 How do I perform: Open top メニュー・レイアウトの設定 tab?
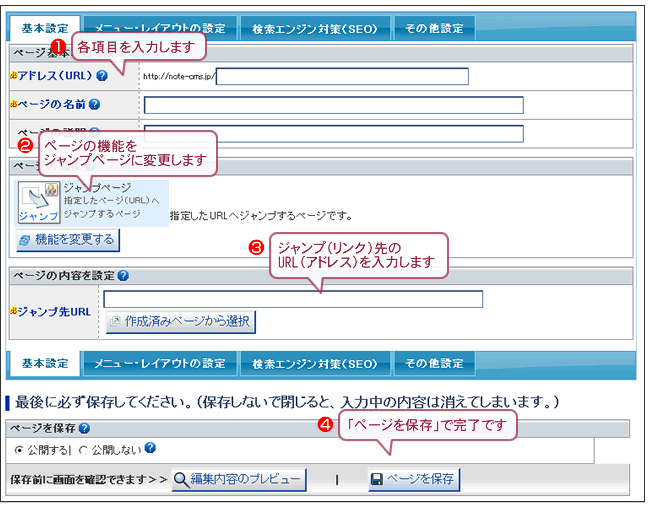[x=160, y=29]
